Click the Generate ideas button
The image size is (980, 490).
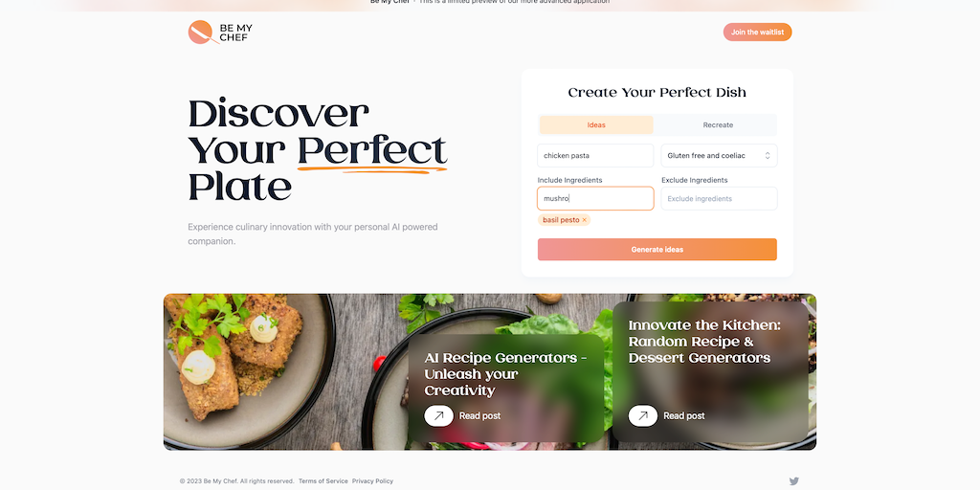(657, 250)
